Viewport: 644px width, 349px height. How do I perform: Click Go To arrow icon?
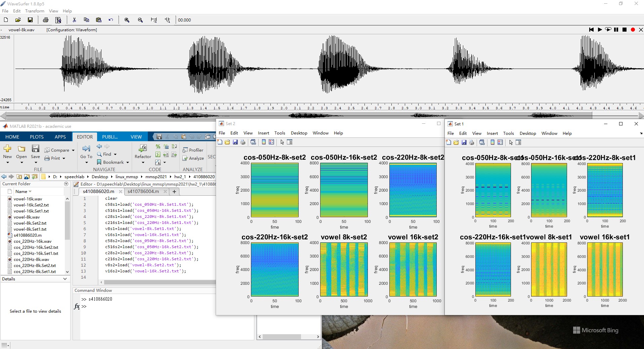point(86,148)
